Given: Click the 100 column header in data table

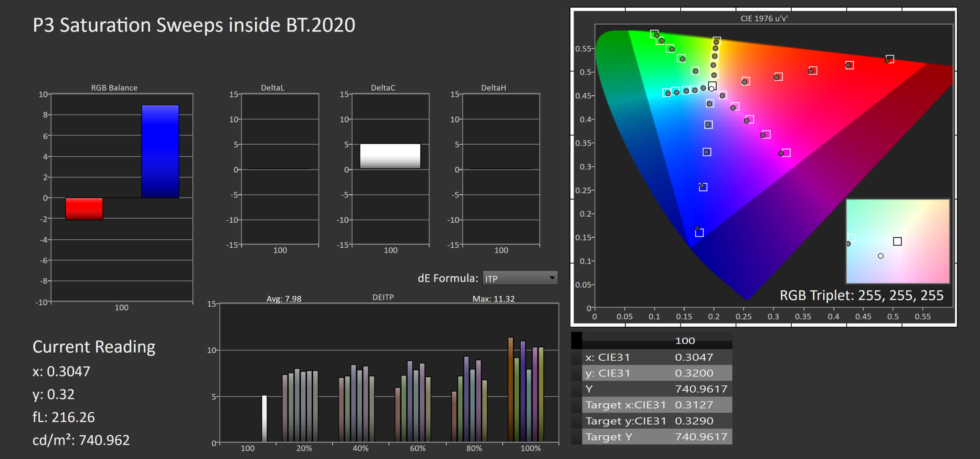Looking at the screenshot, I should (685, 341).
